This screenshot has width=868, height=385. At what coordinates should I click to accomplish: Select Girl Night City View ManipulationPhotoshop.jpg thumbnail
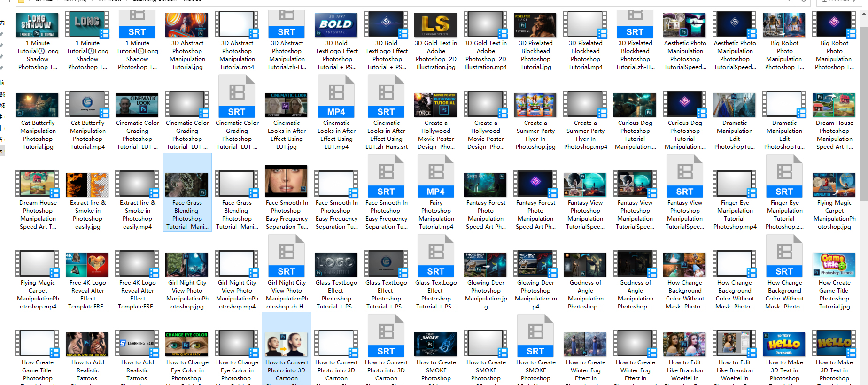point(187,264)
